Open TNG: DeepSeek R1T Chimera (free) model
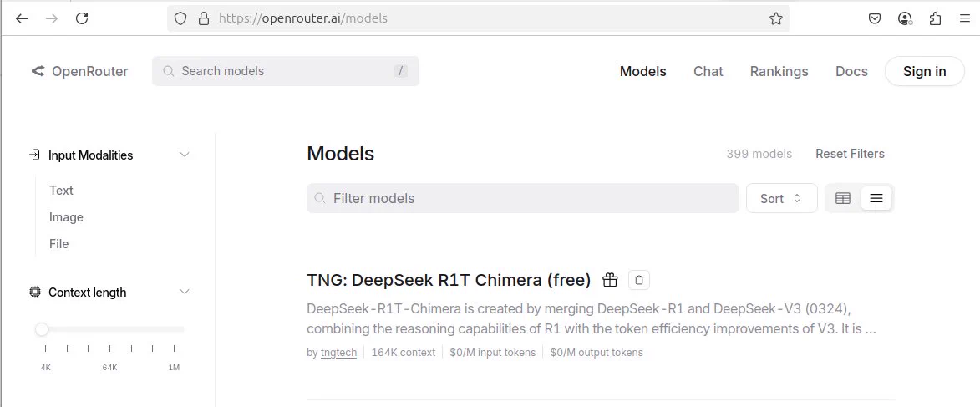This screenshot has height=407, width=980. [449, 280]
